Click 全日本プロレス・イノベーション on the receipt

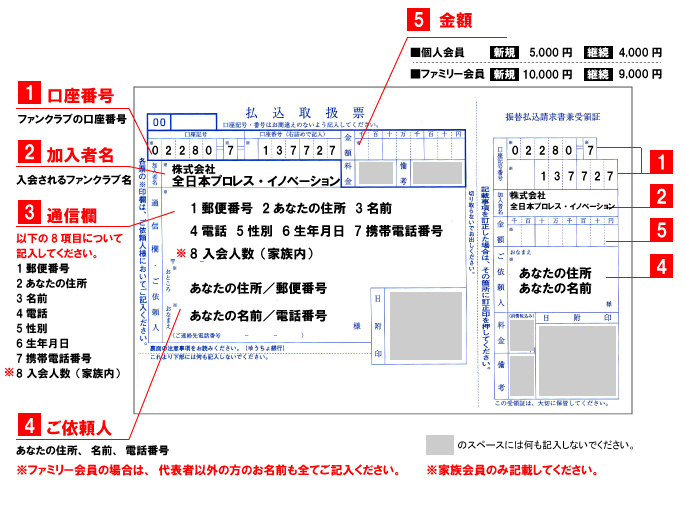coord(562,206)
